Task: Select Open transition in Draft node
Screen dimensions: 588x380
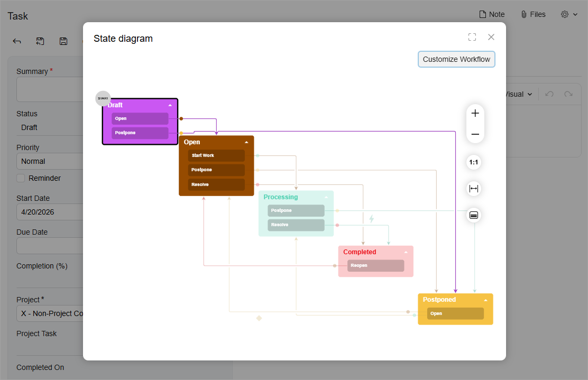Action: tap(140, 118)
